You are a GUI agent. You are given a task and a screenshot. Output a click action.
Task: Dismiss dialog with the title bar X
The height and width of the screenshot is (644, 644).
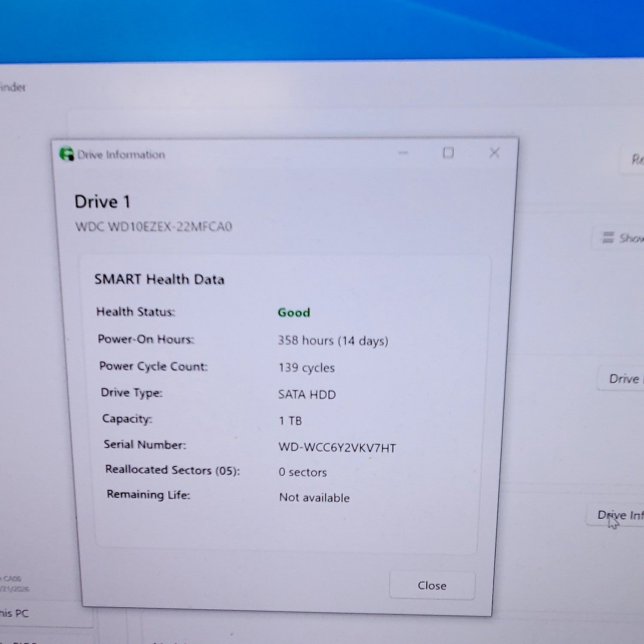pos(495,152)
